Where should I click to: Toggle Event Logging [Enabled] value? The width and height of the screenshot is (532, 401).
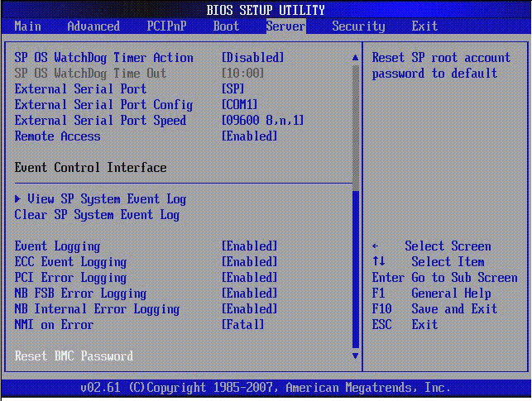tap(249, 246)
